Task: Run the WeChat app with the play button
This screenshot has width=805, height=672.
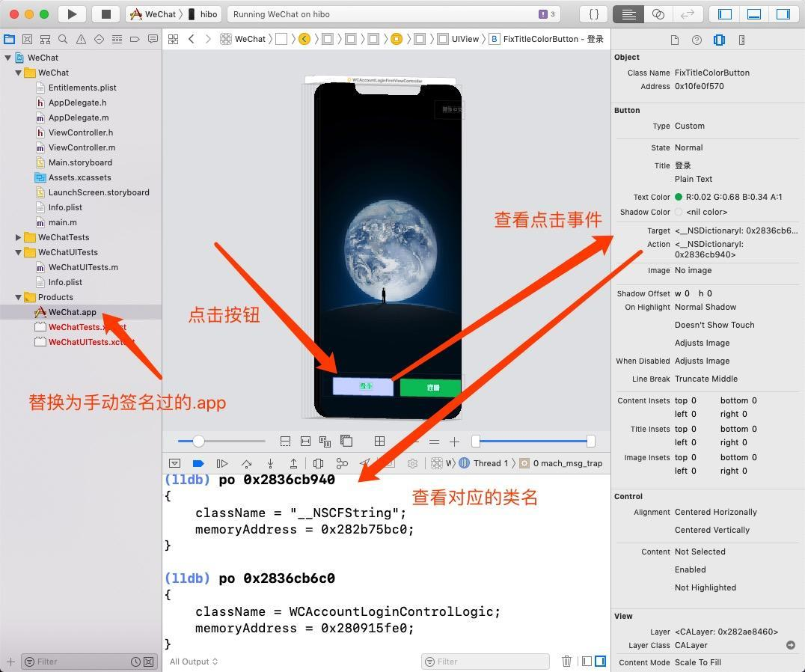Action: (71, 13)
